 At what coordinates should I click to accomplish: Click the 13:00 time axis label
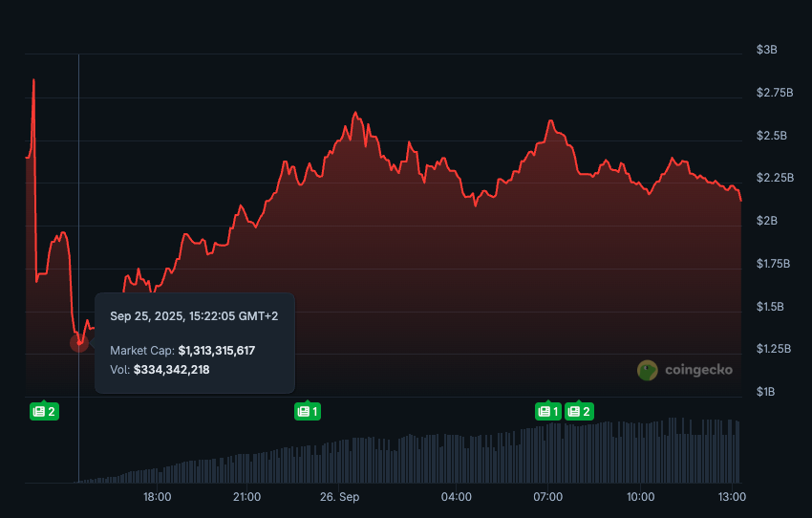point(732,497)
